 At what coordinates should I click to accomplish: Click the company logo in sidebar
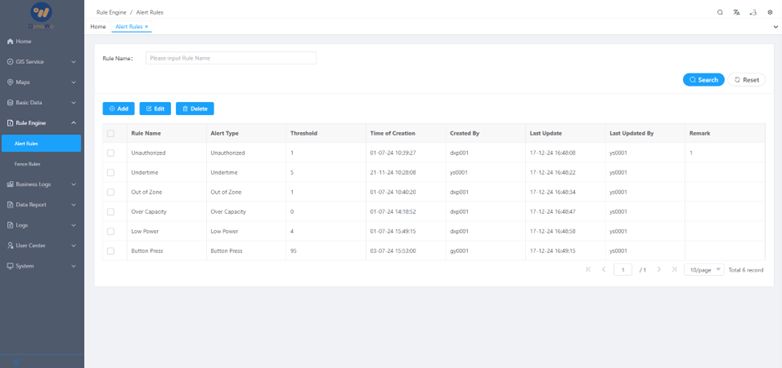[x=41, y=13]
